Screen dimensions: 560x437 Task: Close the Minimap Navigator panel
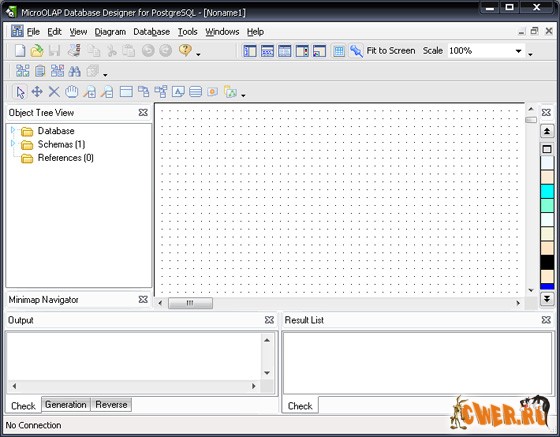(143, 299)
